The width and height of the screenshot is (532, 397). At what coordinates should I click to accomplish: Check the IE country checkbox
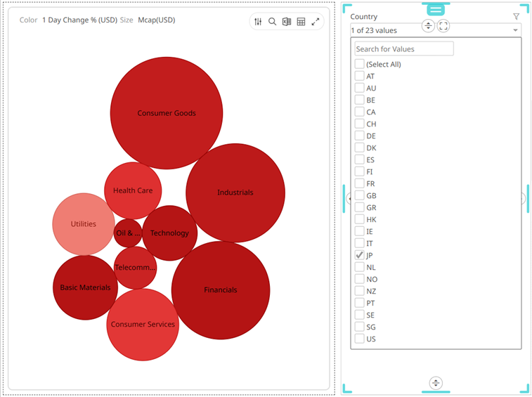click(x=359, y=231)
